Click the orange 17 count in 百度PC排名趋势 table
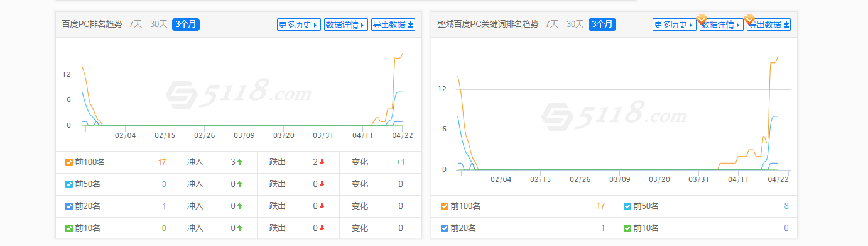 point(162,162)
